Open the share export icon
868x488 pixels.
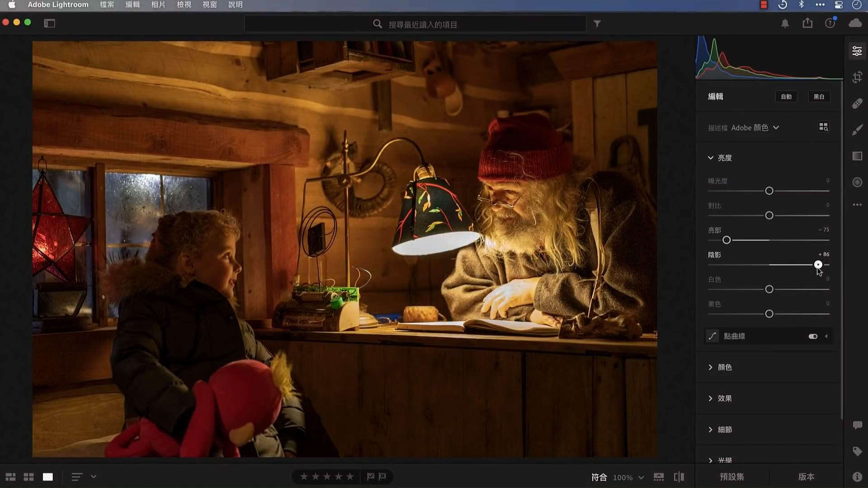point(807,23)
